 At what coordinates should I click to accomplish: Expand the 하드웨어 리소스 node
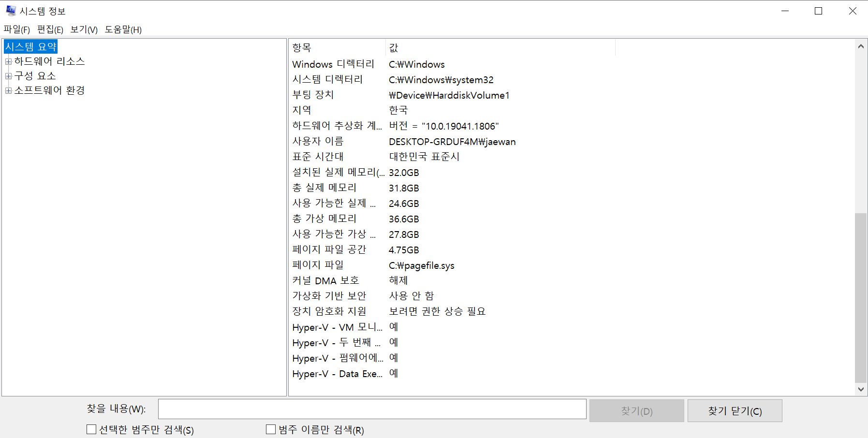click(x=8, y=61)
